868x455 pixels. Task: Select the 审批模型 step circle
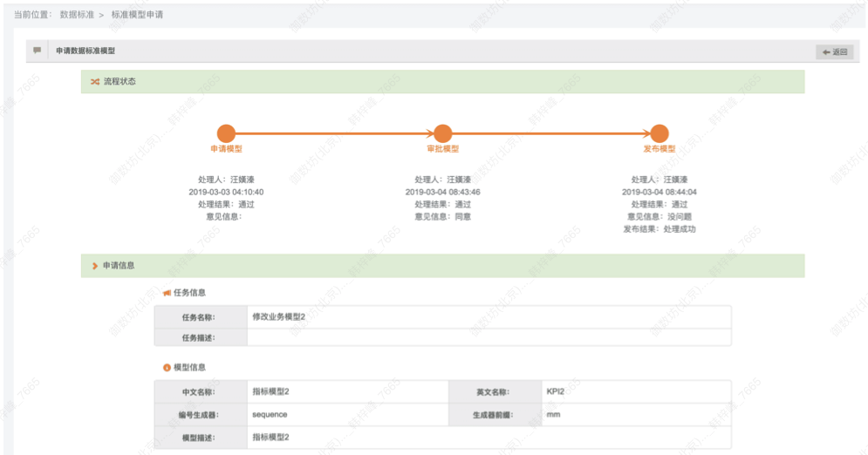(x=442, y=133)
